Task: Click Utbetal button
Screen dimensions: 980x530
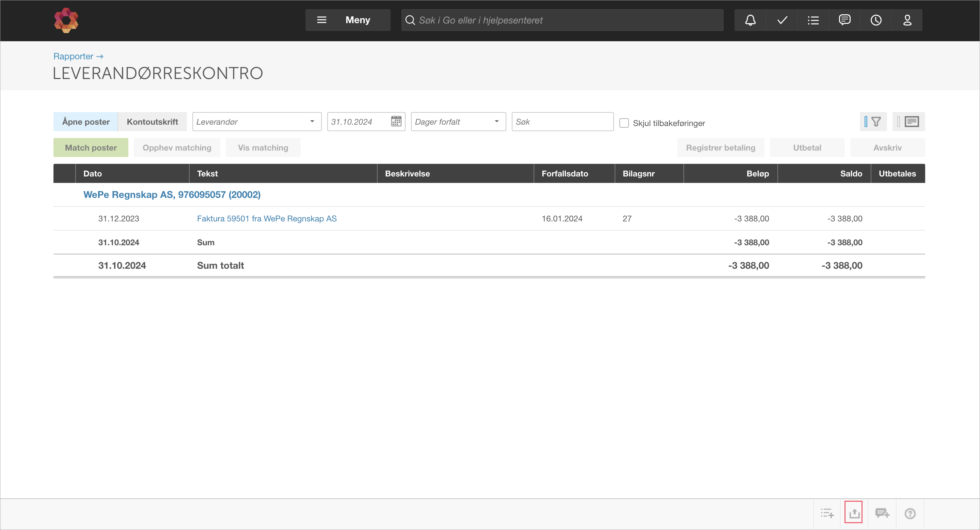Action: 807,147
